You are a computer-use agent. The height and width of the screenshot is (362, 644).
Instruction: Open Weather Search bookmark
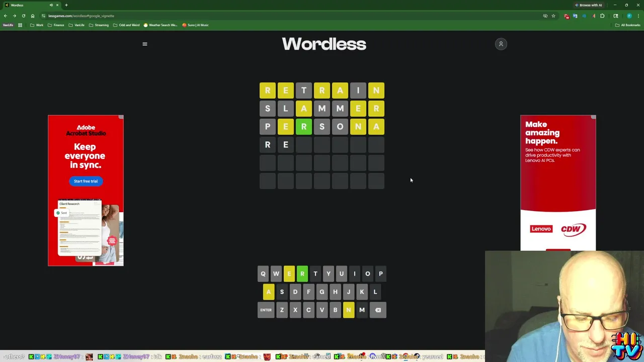[x=160, y=25]
